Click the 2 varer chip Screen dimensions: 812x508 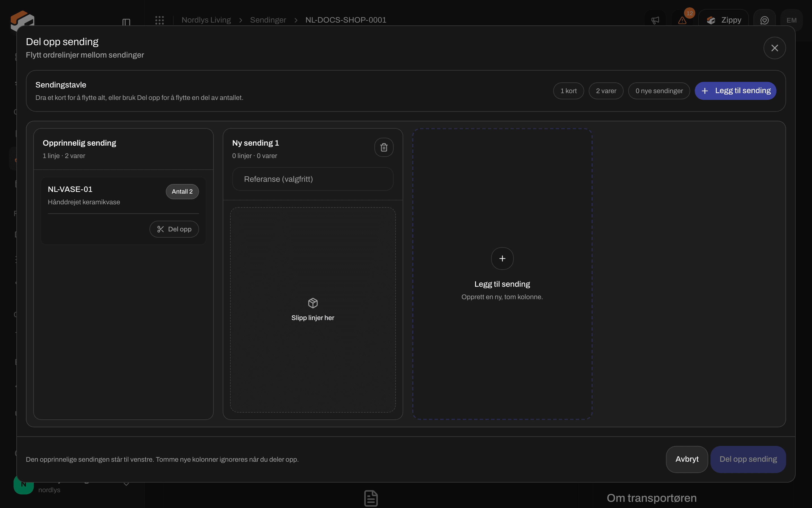[606, 91]
